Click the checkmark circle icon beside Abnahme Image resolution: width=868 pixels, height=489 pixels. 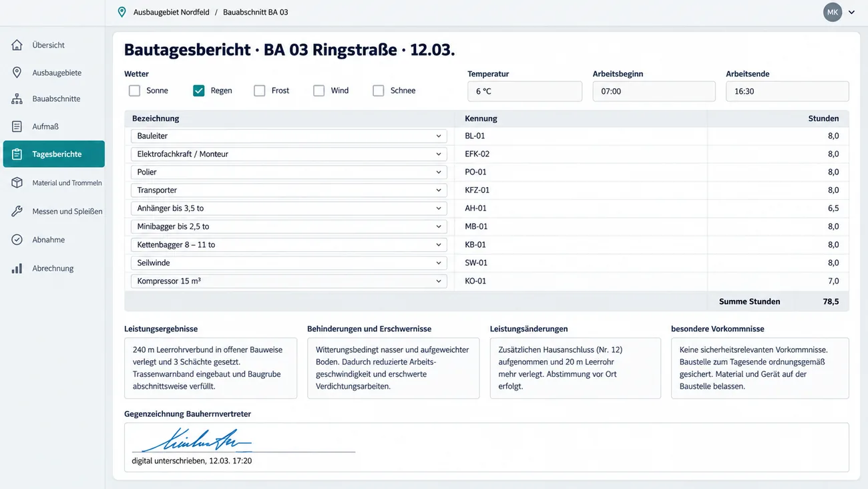pyautogui.click(x=17, y=240)
